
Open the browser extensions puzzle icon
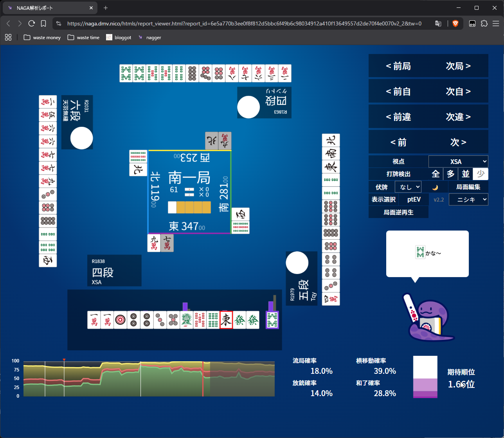[484, 23]
